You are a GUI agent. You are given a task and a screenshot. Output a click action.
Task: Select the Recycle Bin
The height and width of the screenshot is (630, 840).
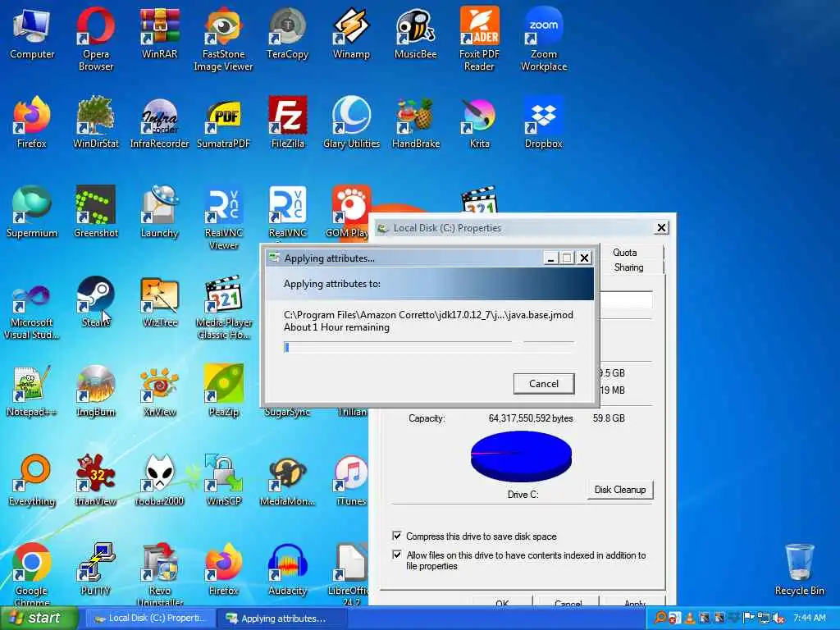click(x=799, y=569)
